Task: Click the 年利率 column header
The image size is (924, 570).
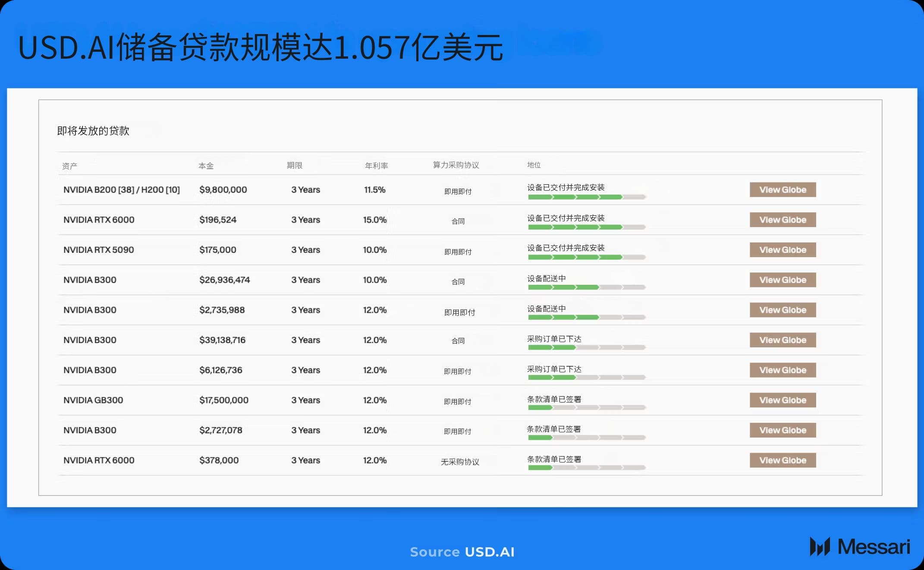Action: pyautogui.click(x=376, y=166)
